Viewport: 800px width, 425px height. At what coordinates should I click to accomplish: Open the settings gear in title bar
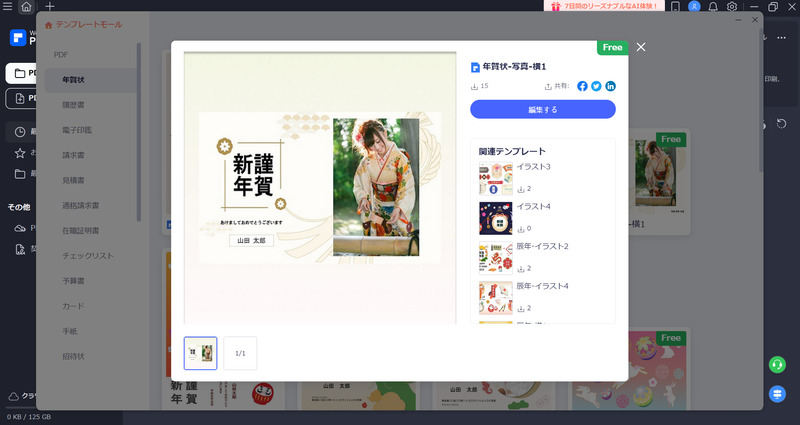(732, 7)
